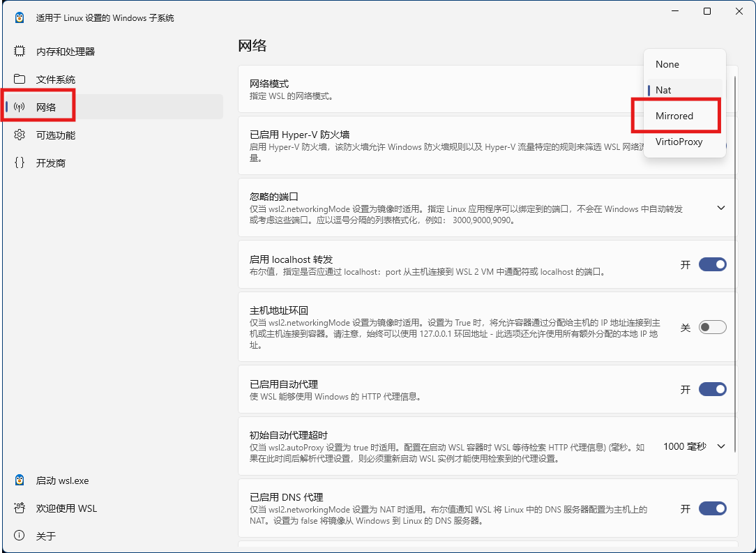Open the 文件系统 settings page

coord(114,79)
